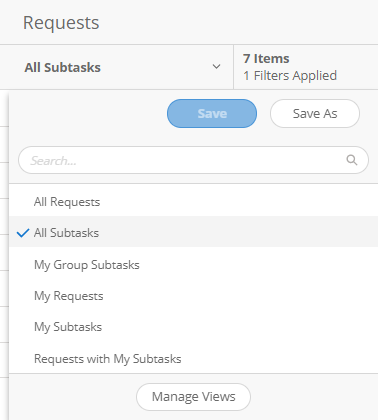378x420 pixels.
Task: Open Requests with My Subtasks view
Action: 193,359
